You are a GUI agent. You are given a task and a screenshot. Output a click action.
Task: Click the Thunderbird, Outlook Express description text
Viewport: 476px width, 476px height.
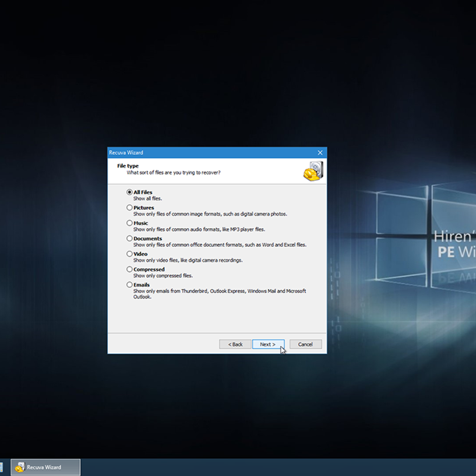[x=220, y=294]
